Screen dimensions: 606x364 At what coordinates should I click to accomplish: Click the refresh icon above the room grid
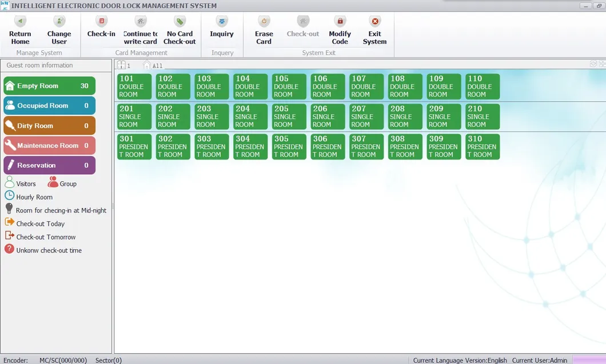[x=593, y=63]
